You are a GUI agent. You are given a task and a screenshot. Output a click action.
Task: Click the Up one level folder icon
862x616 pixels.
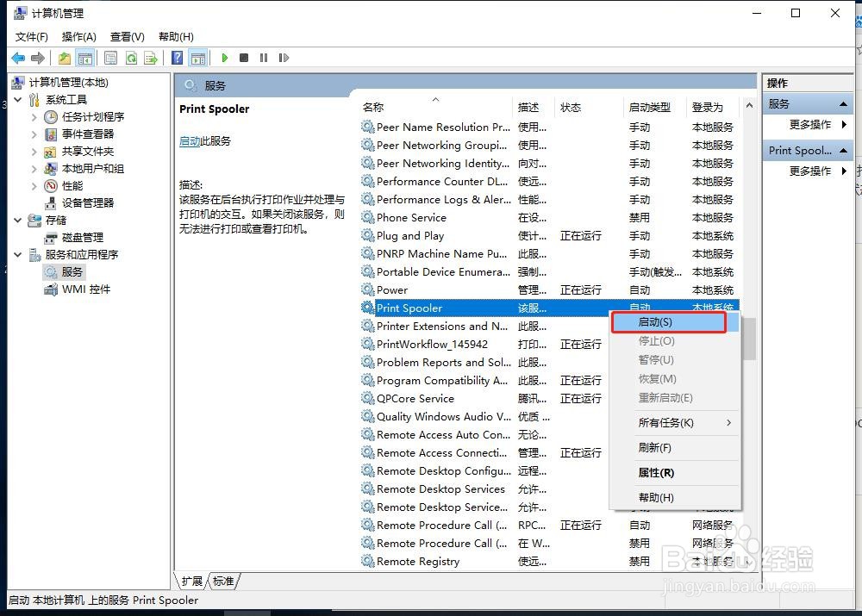click(65, 58)
